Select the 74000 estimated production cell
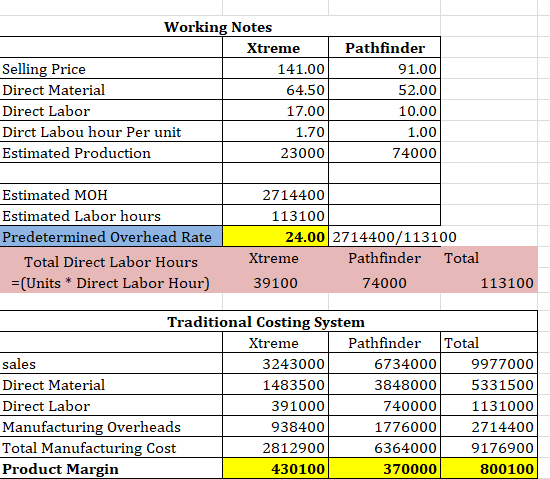 click(x=384, y=153)
